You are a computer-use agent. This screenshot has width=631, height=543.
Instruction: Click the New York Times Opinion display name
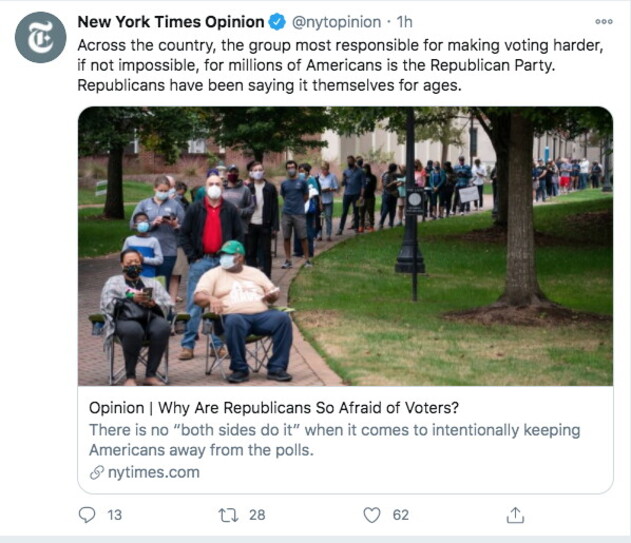point(171,22)
